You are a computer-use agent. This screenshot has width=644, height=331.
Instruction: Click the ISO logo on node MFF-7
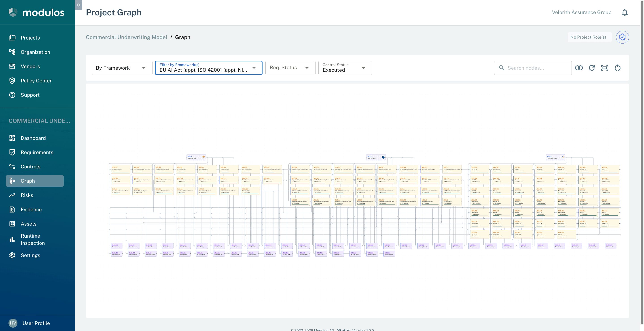click(203, 157)
